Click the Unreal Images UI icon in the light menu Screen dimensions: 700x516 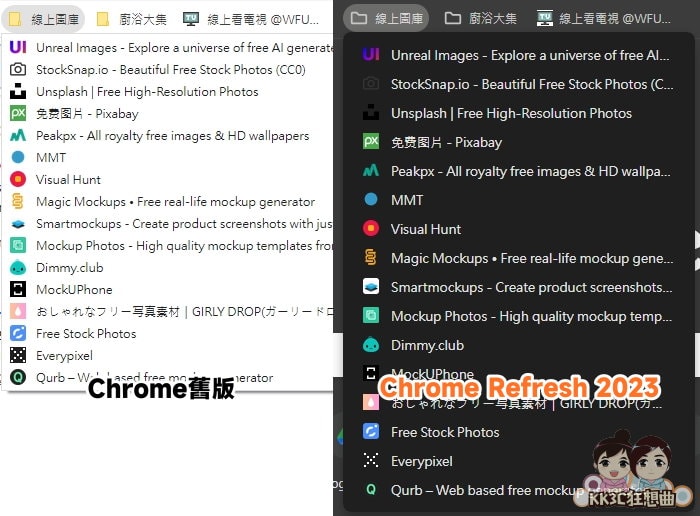pyautogui.click(x=18, y=47)
